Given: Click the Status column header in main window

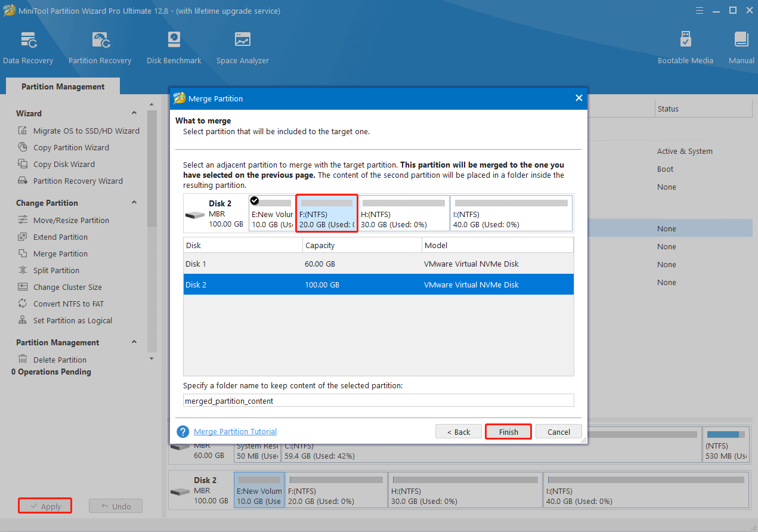Looking at the screenshot, I should 703,109.
